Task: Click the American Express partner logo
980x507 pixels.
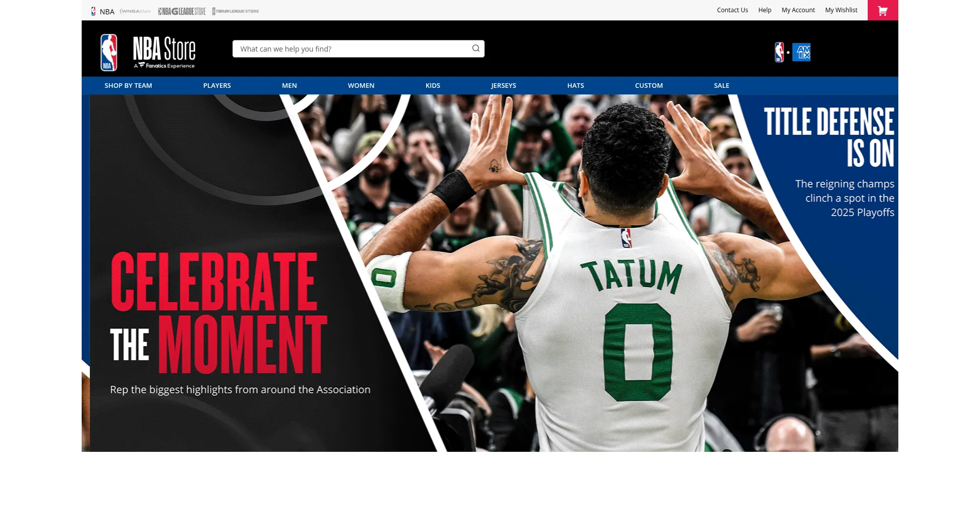Action: pos(801,52)
